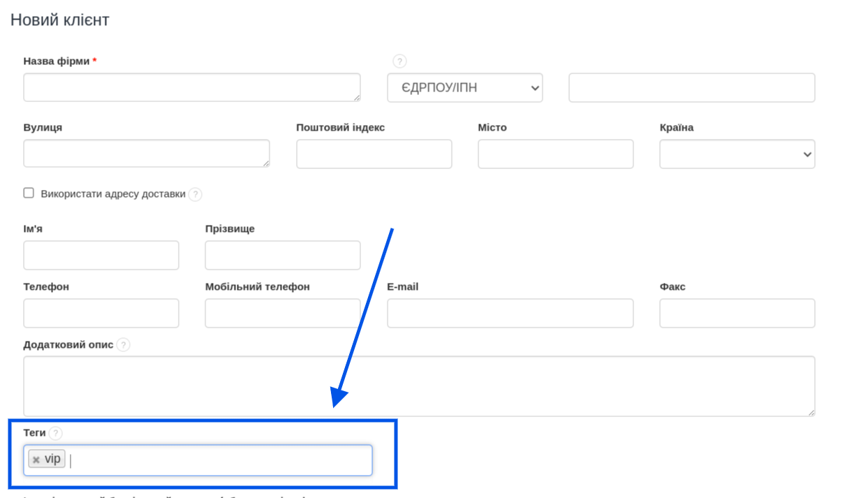This screenshot has height=498, width=868.
Task: Open the ЄДРПОУ/ІПН dropdown
Action: pyautogui.click(x=464, y=88)
